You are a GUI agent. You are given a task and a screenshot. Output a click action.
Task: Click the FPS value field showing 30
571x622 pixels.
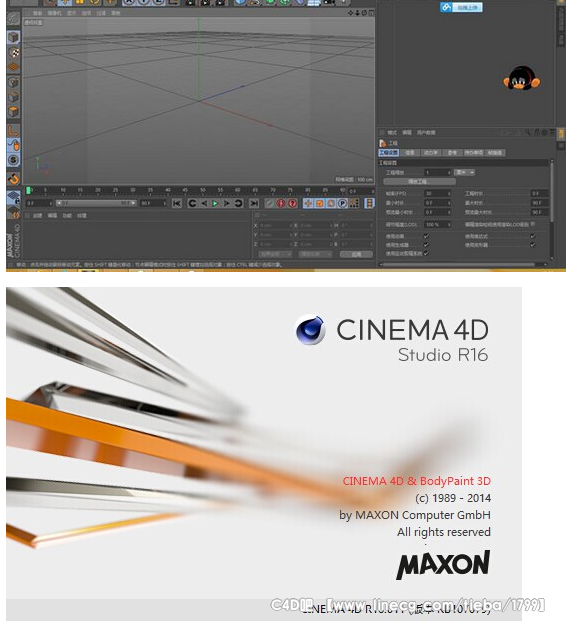coord(438,194)
